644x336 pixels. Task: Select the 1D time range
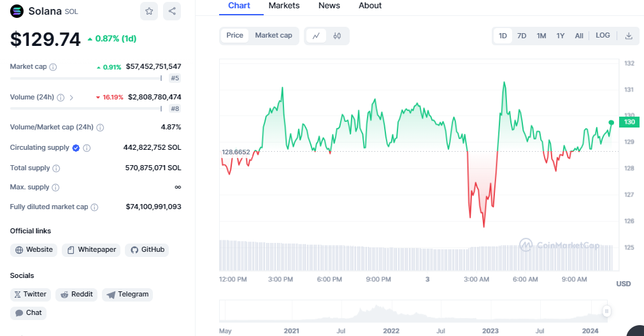(503, 36)
